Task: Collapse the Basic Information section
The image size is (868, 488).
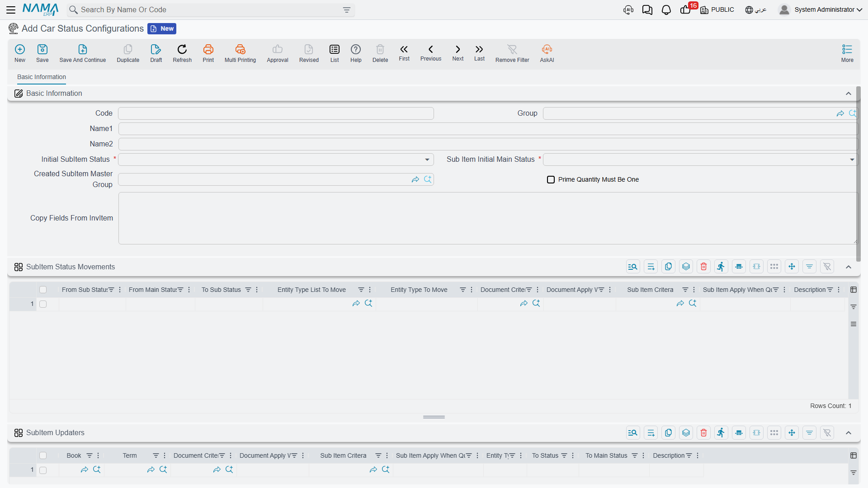Action: click(x=849, y=94)
